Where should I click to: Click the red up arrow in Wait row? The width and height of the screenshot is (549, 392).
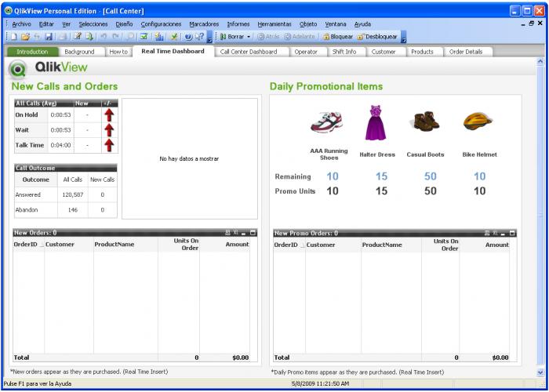(109, 130)
